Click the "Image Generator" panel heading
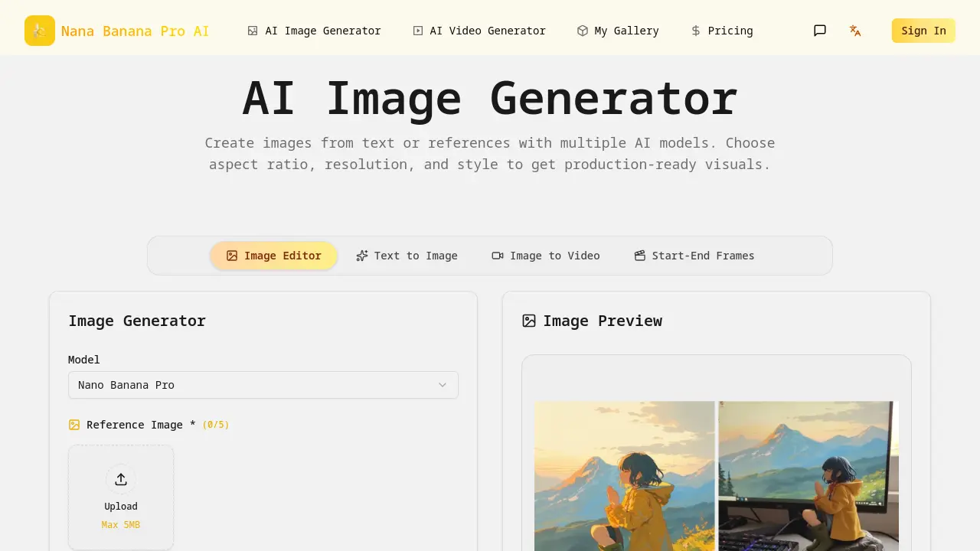Screen dimensions: 980x551 tap(137, 321)
